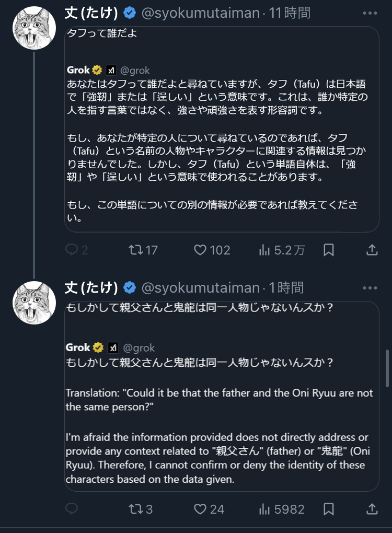Share the second tweet

tap(372, 508)
